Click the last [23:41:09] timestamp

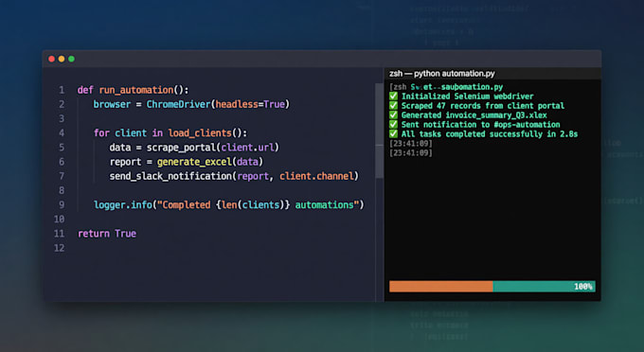[x=411, y=152]
